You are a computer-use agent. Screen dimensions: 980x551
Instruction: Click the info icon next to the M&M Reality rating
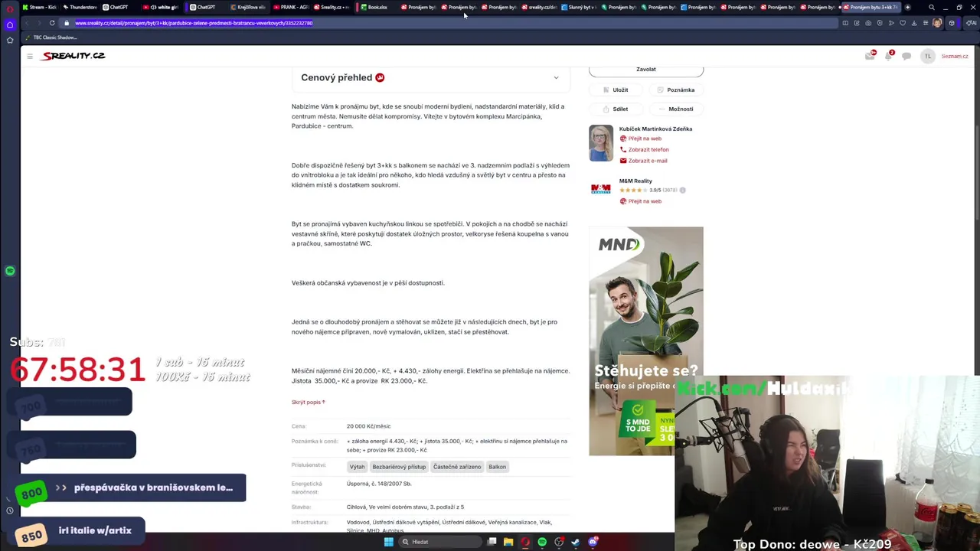(682, 191)
